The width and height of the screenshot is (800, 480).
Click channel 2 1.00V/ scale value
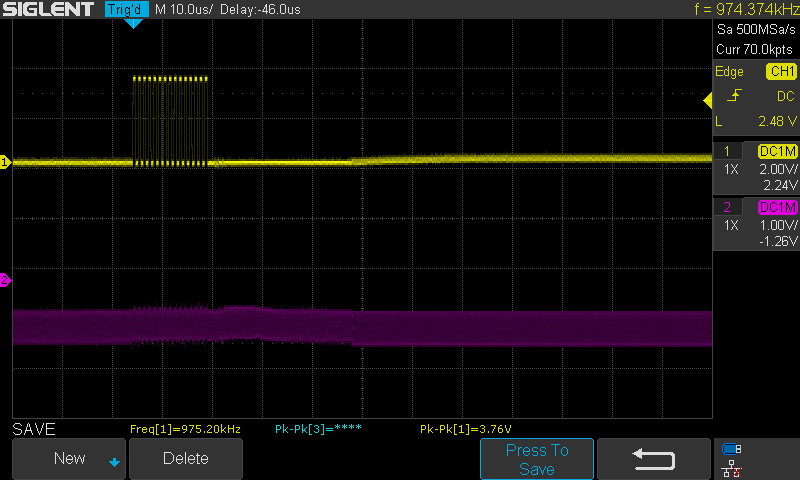(778, 225)
